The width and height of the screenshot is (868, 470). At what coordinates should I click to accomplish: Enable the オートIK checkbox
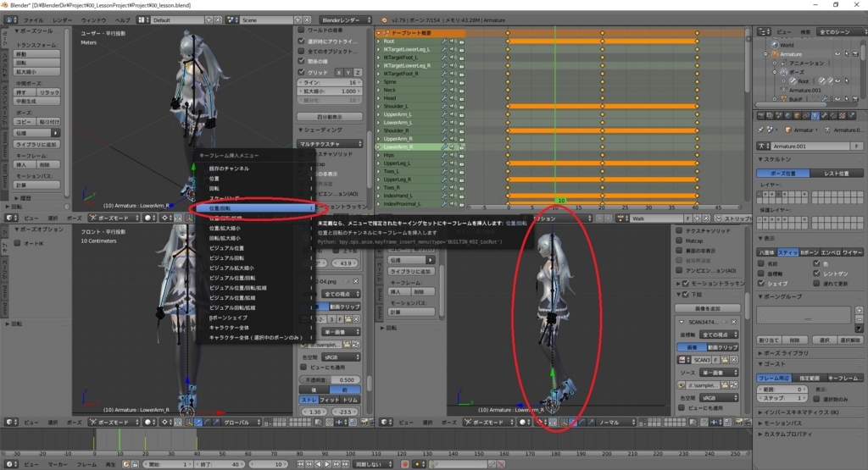(17, 243)
